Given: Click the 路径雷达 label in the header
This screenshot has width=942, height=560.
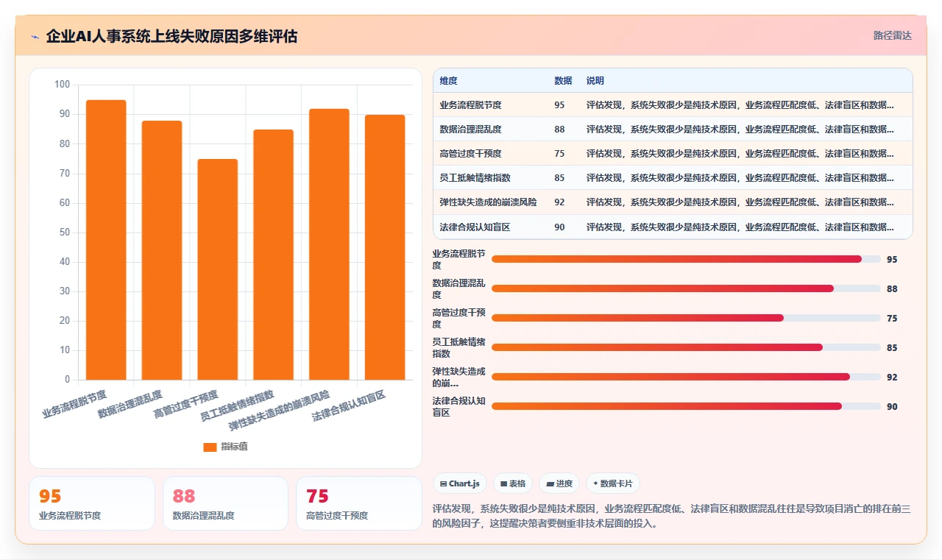Looking at the screenshot, I should (892, 35).
